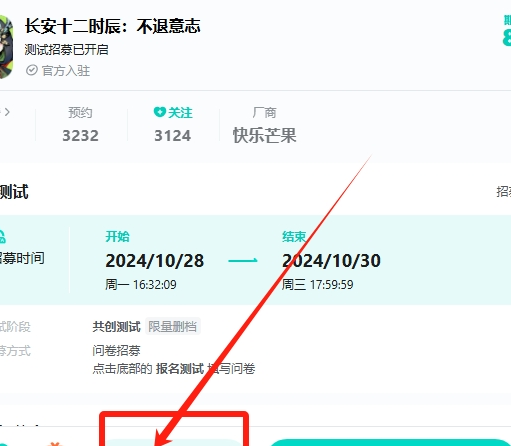Click the orange icon in the bottom-left bar
511x446 pixels.
coord(55,444)
